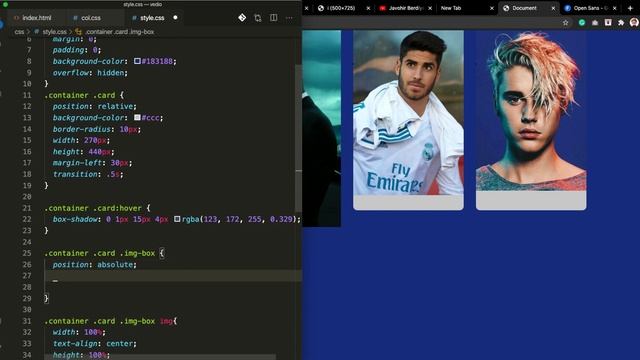Open color picker for #183188 swatch

click(138, 61)
